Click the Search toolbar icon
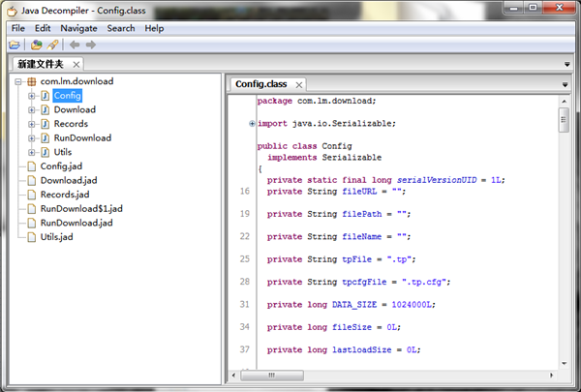581x392 pixels. (x=52, y=45)
